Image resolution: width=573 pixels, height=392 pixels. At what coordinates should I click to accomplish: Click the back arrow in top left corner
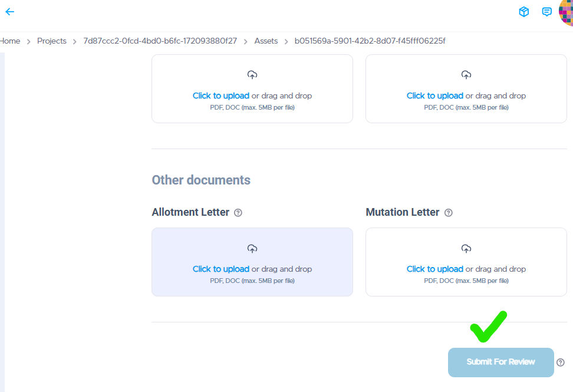click(9, 11)
